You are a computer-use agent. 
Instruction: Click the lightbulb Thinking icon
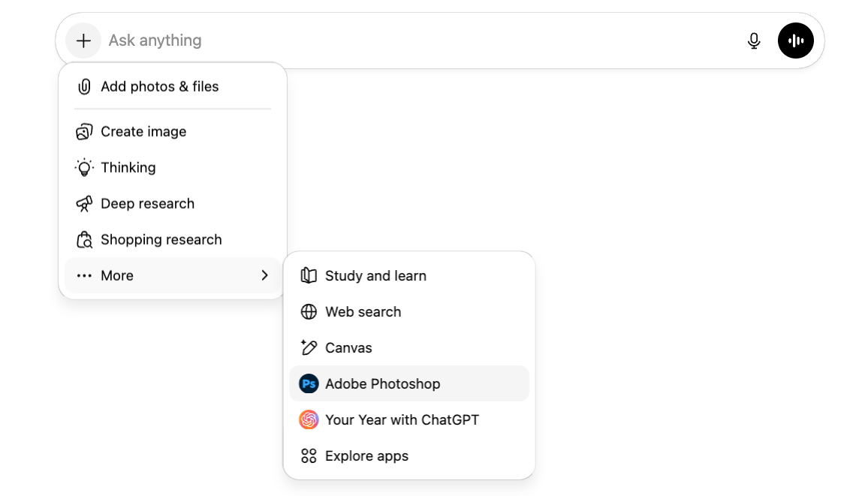(x=84, y=167)
